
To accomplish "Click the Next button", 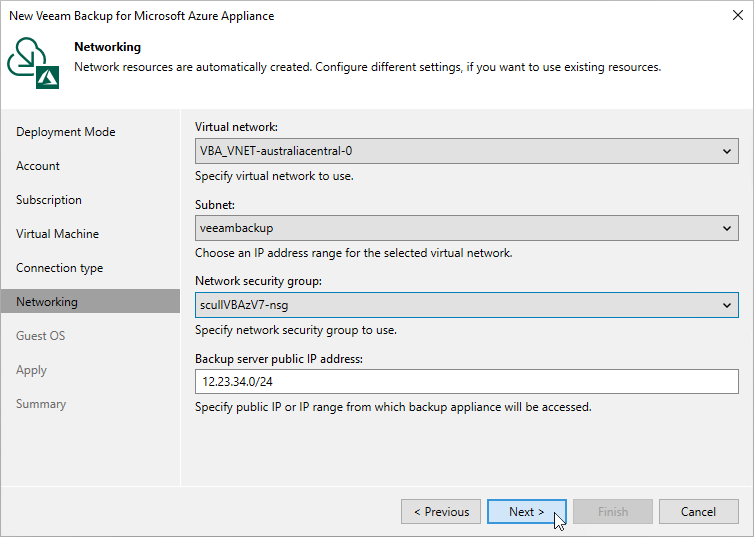I will [527, 512].
